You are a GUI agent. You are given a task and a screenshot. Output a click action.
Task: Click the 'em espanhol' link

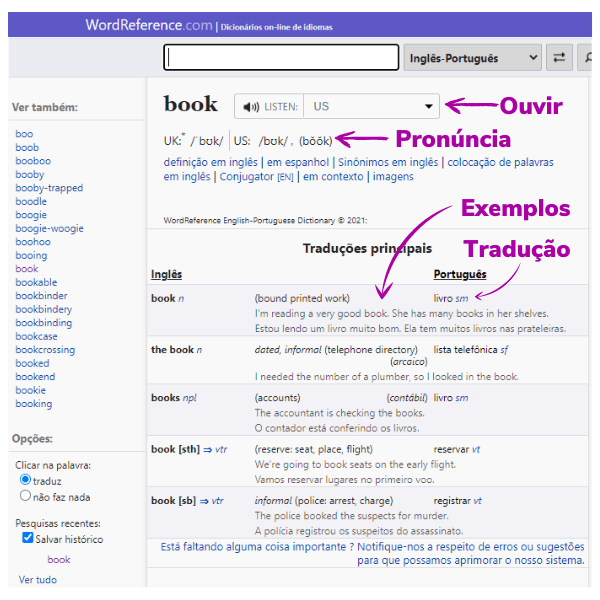297,162
